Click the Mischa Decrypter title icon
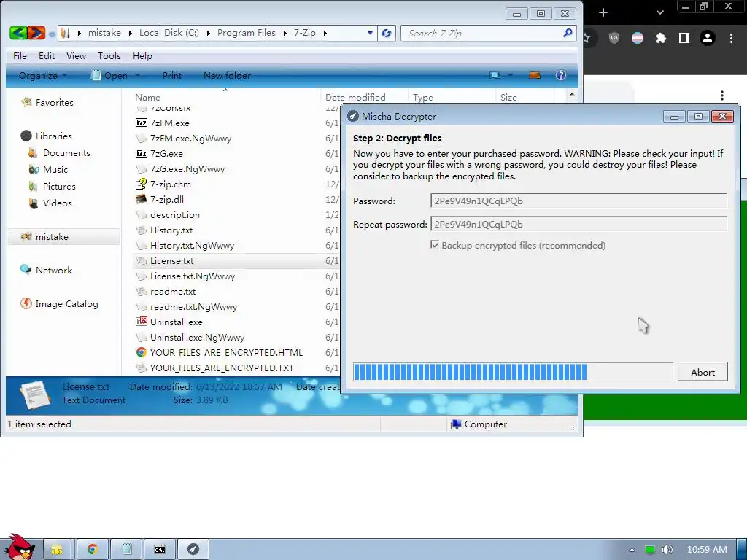 (x=353, y=116)
